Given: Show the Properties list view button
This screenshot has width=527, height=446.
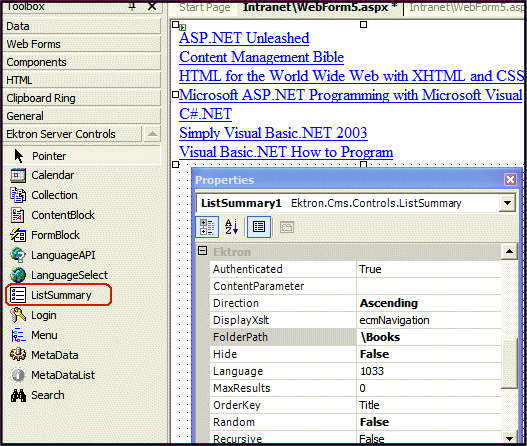Looking at the screenshot, I should coord(259,227).
